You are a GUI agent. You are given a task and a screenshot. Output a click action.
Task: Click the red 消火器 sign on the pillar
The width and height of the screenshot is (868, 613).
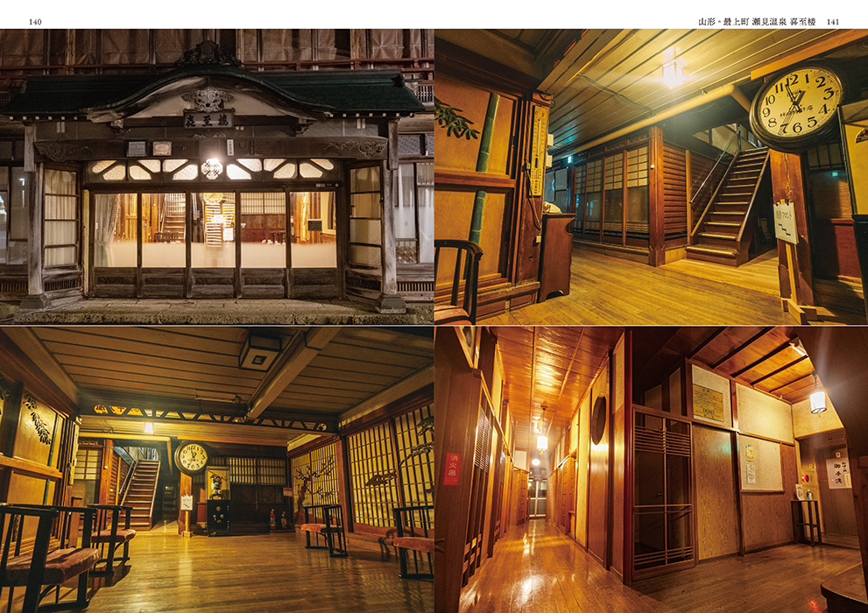click(452, 469)
